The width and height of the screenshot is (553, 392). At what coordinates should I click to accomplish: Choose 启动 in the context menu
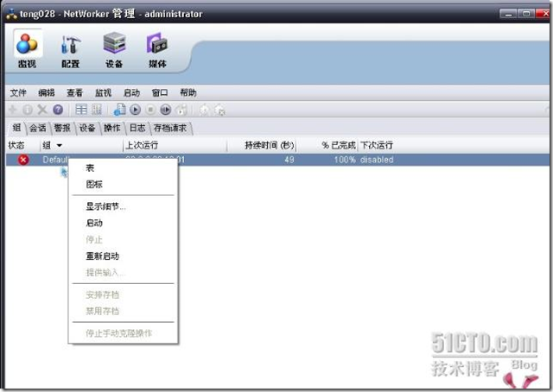pos(94,223)
